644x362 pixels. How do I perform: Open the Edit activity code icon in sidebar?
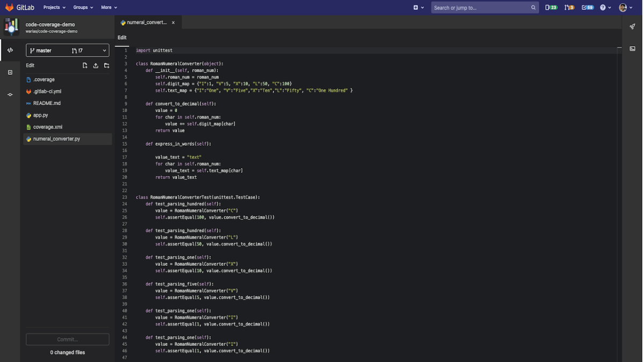(x=10, y=50)
